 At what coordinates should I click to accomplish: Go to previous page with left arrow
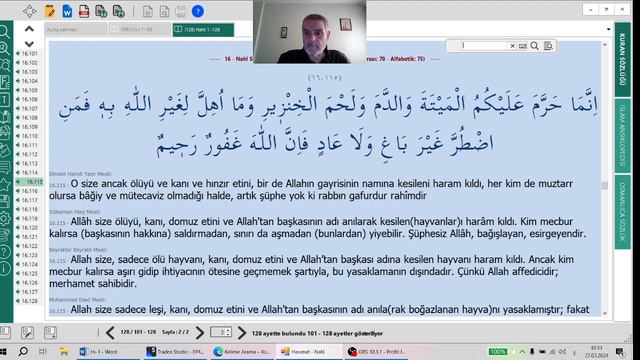tap(110, 333)
